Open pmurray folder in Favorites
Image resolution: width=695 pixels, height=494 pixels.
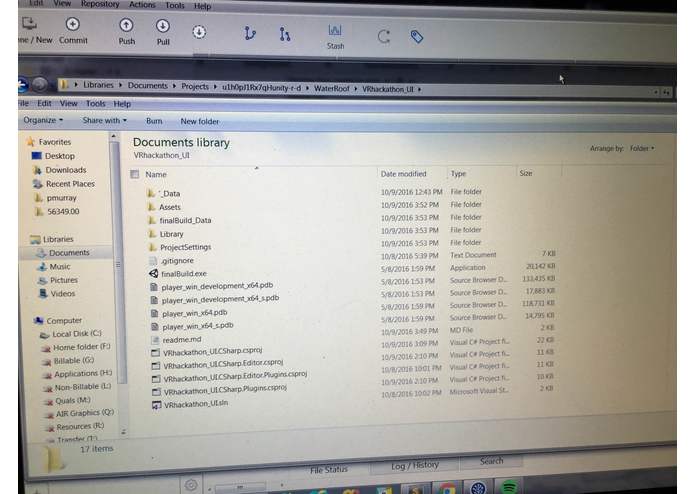coord(62,198)
